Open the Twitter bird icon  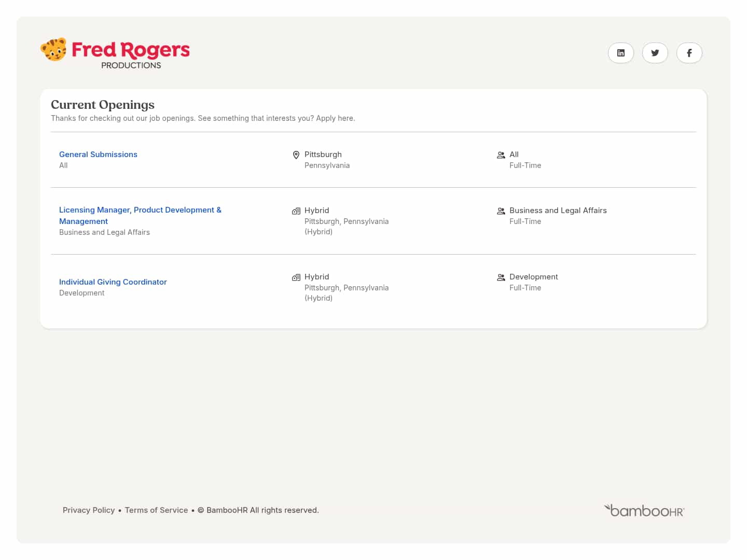tap(655, 53)
